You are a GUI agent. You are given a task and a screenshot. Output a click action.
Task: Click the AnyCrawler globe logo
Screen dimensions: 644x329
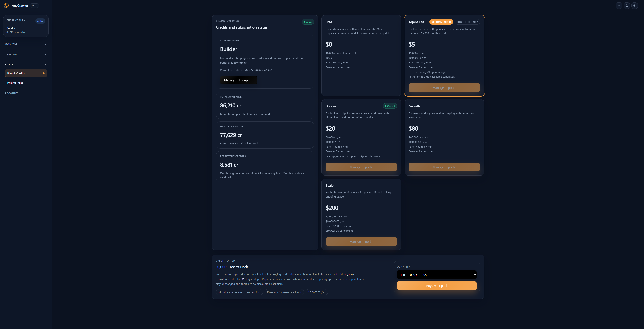click(6, 6)
